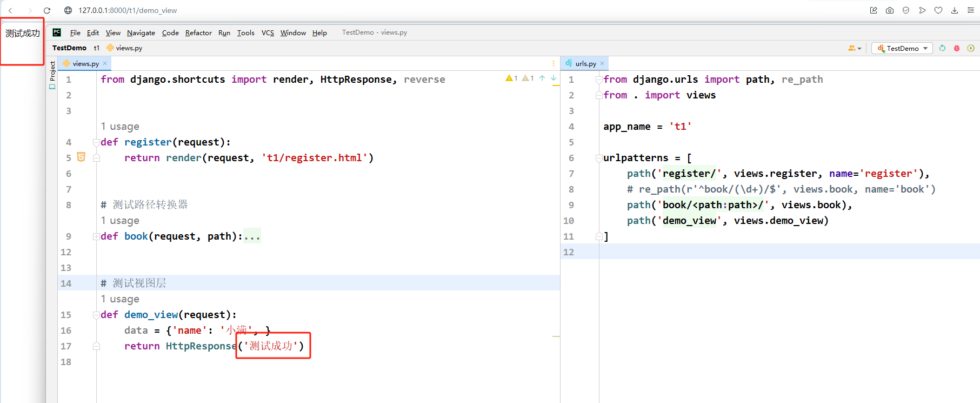Open the Help menu

pyautogui.click(x=319, y=33)
